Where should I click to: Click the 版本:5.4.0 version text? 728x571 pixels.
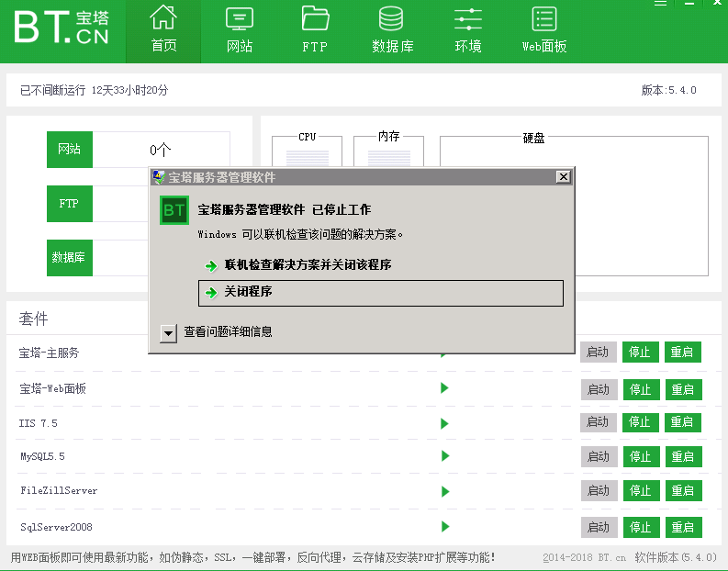(668, 90)
